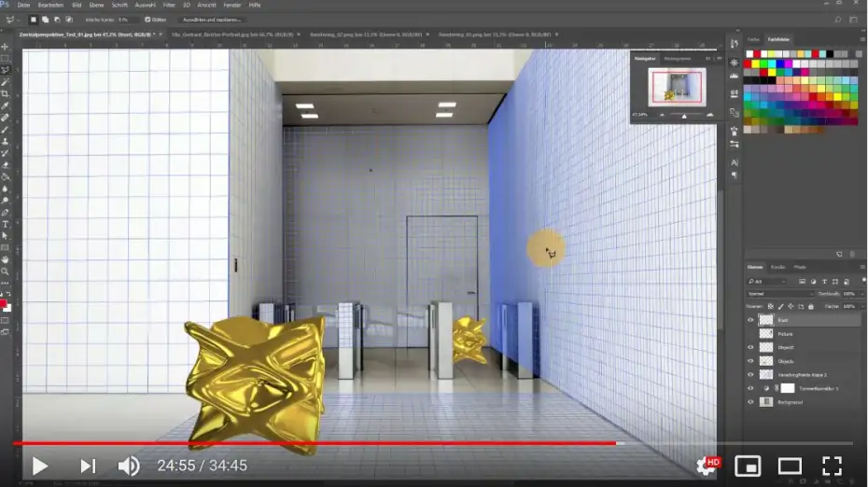The image size is (868, 487).
Task: Select the Dodge tool
Action: point(5,201)
